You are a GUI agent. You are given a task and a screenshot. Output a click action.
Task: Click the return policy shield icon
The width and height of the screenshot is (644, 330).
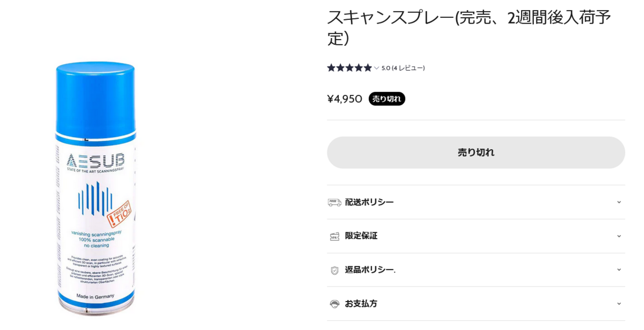(334, 270)
